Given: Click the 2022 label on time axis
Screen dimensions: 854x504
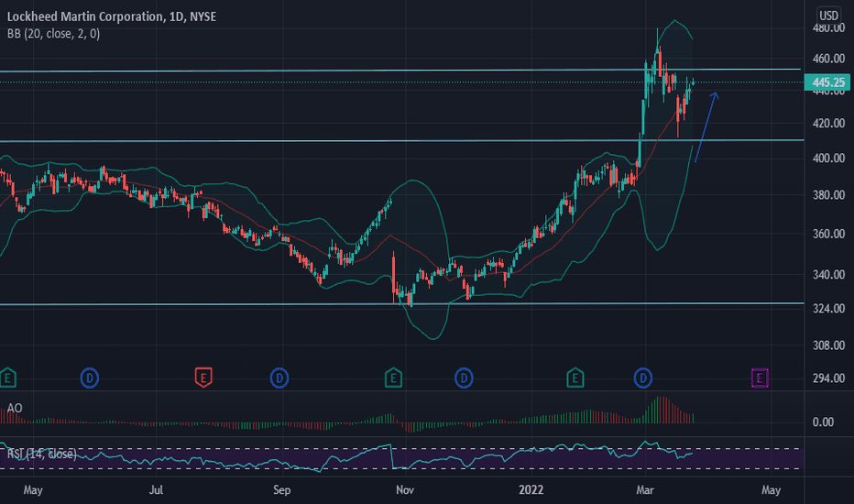Looking at the screenshot, I should [531, 490].
